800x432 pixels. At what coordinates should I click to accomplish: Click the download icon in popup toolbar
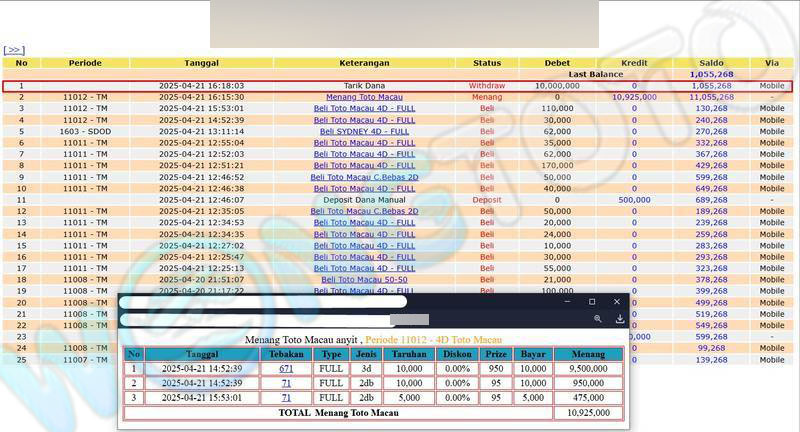[620, 319]
